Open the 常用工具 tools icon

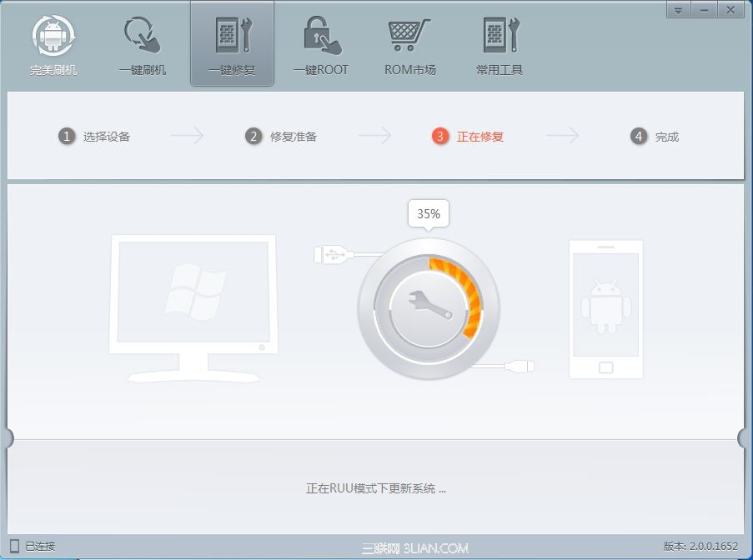coord(499,46)
